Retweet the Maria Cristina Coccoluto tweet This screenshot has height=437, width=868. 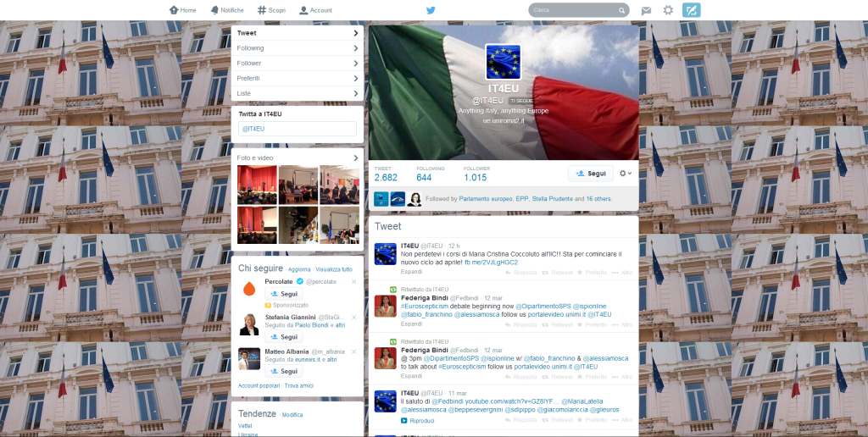tap(557, 273)
